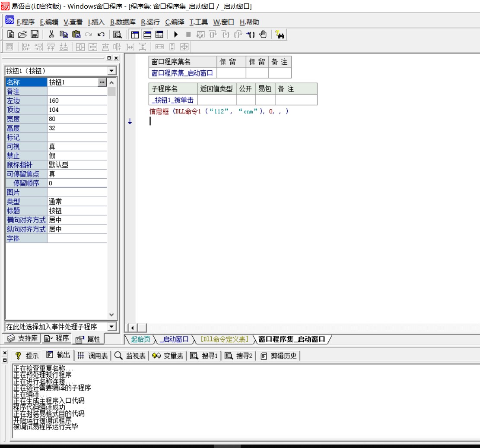Image resolution: width=480 pixels, height=448 pixels.
Task: Click the Open folder toolbar icon
Action: point(22,35)
